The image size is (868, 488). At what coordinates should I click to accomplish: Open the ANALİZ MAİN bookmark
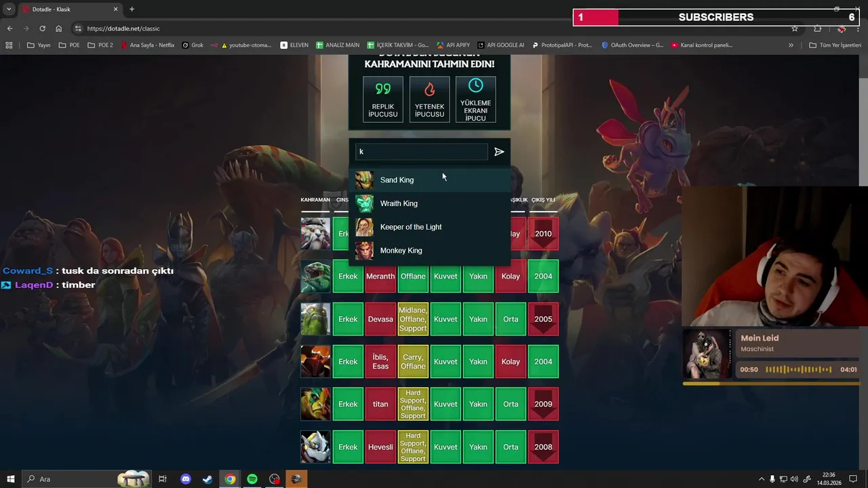coord(337,45)
